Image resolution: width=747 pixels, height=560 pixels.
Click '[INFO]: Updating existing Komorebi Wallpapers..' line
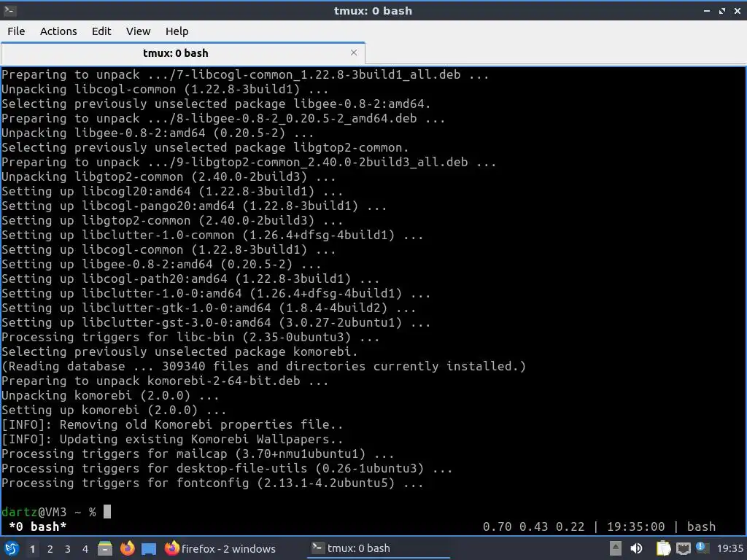(x=172, y=439)
